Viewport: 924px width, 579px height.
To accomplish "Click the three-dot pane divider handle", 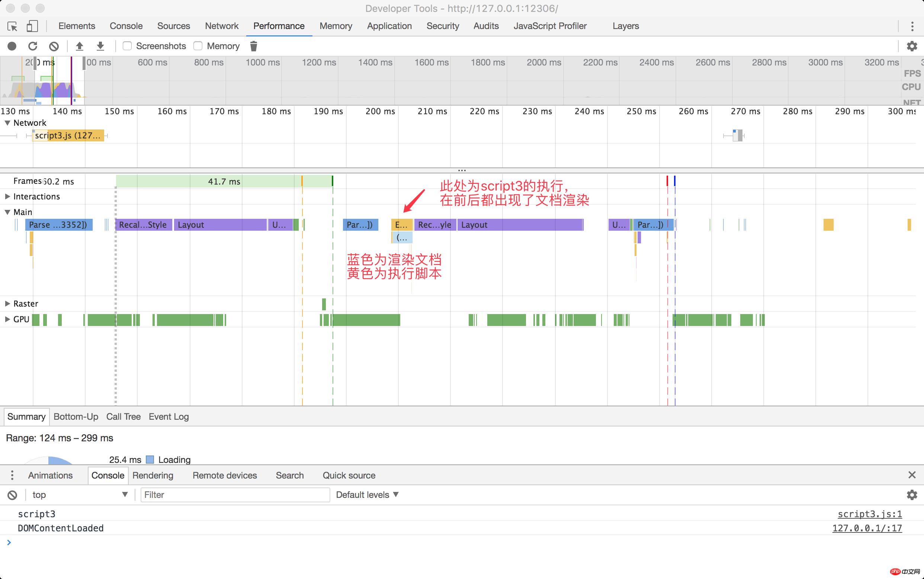I will coord(462,170).
